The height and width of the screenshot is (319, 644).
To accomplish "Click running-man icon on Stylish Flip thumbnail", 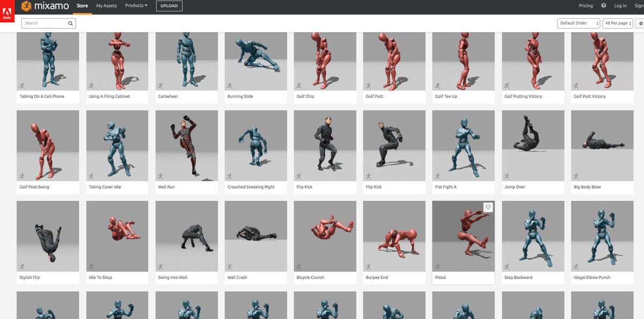I will [21, 266].
